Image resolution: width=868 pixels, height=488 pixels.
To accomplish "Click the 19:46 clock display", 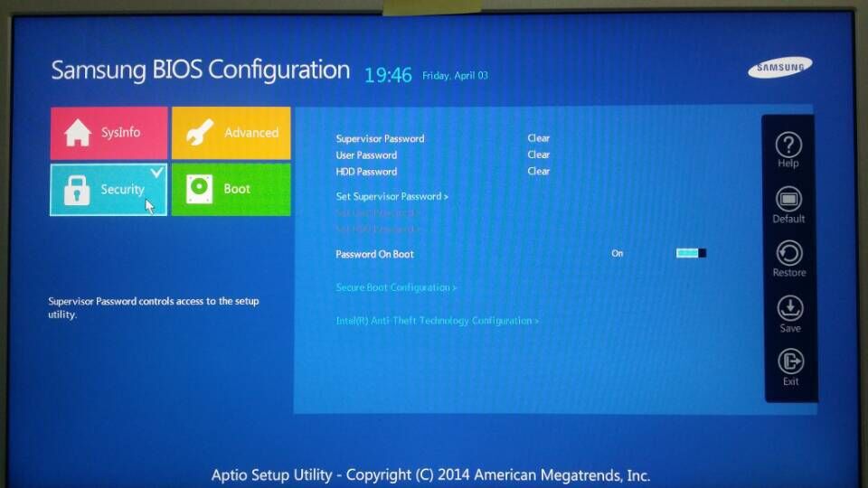I will [388, 75].
